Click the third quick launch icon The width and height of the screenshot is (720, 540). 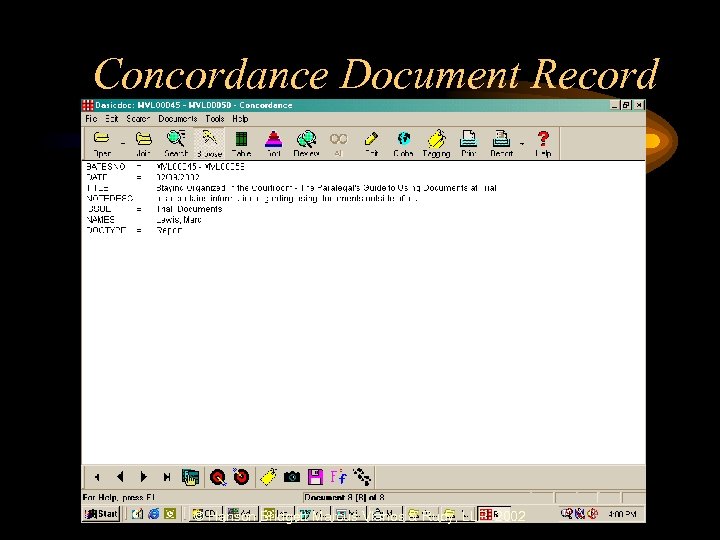170,514
